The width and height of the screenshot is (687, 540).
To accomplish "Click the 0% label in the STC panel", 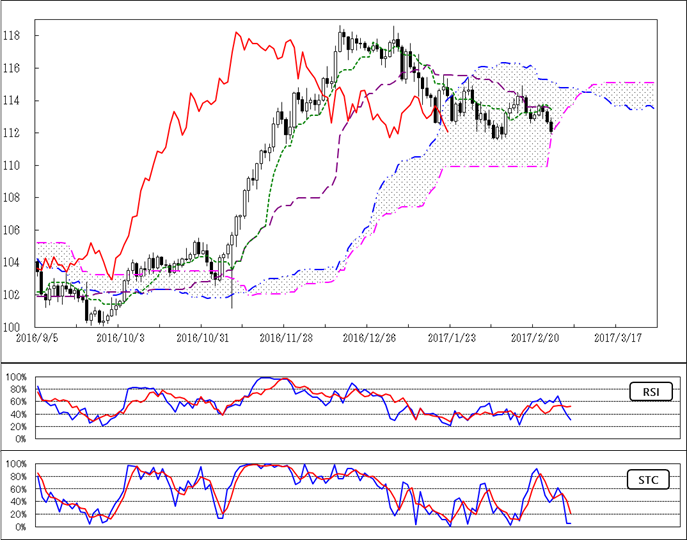I will 22,526.
